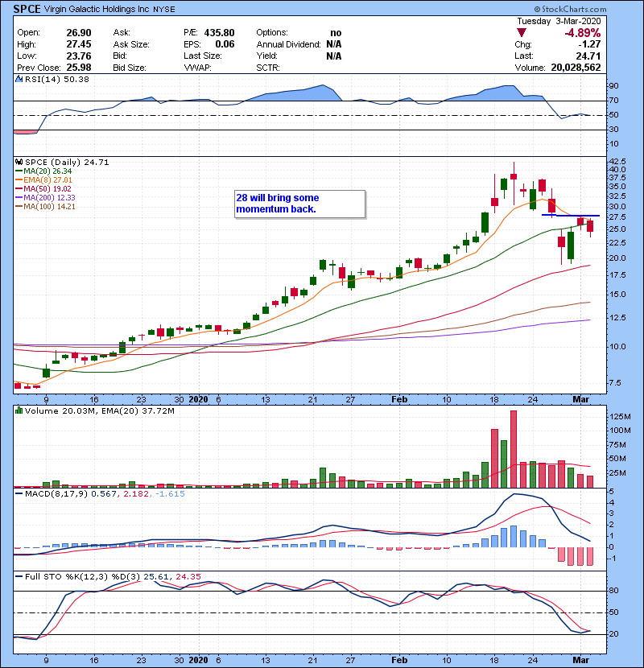
Task: Click the red down-triangle change indicator
Action: pos(521,33)
